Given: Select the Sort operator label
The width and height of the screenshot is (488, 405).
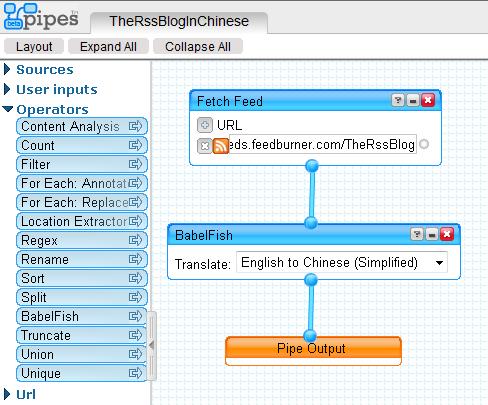Looking at the screenshot, I should (32, 278).
